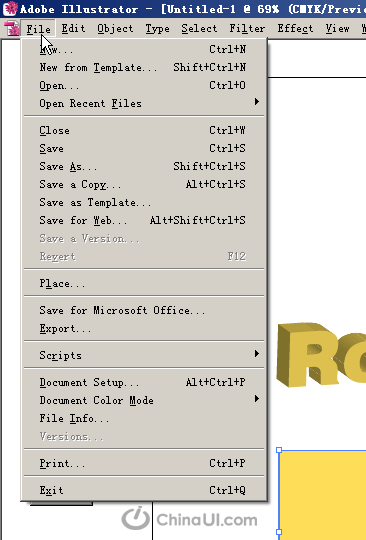Open Document Setup dialog entry

click(144, 382)
